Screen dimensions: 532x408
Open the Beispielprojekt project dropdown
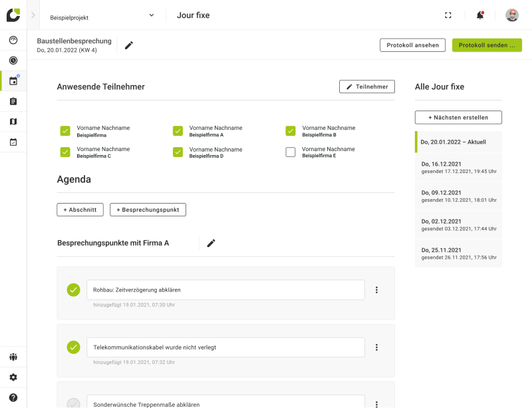tap(102, 16)
